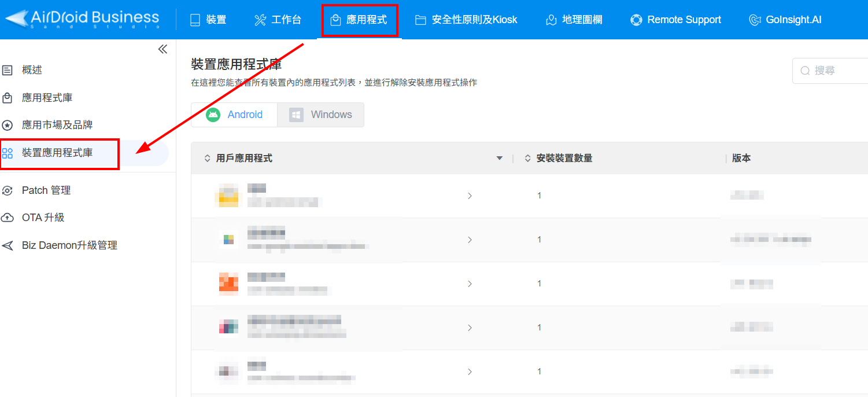Select Biz Daemon升級管理 in the sidebar

pos(69,245)
